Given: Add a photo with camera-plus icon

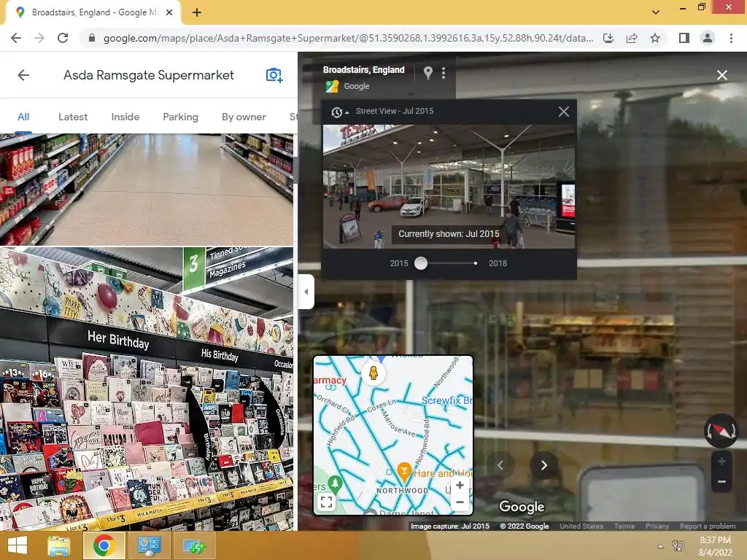Looking at the screenshot, I should 274,75.
